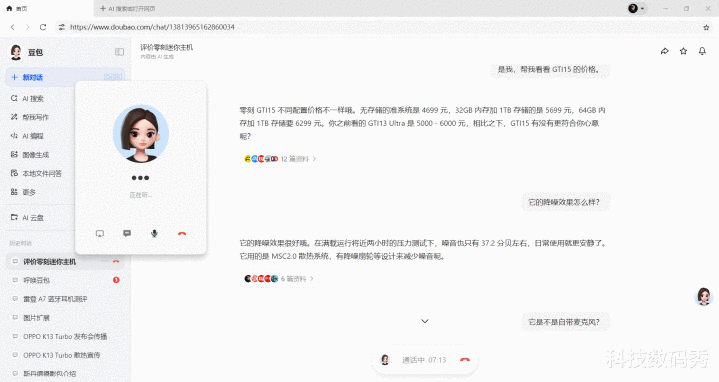Go forward in the browser
719x382 pixels.
click(x=28, y=27)
